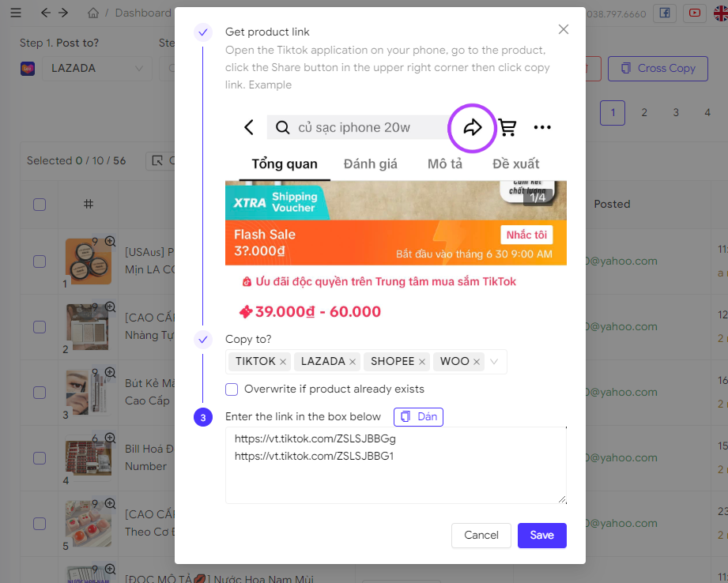This screenshot has width=728, height=583.
Task: Save the entered product links
Action: click(x=541, y=535)
